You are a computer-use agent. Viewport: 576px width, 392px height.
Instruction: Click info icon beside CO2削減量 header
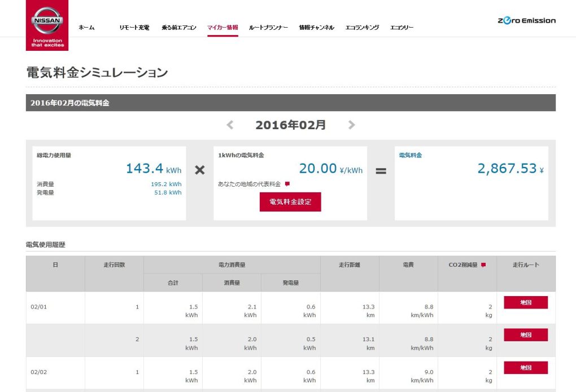(483, 265)
